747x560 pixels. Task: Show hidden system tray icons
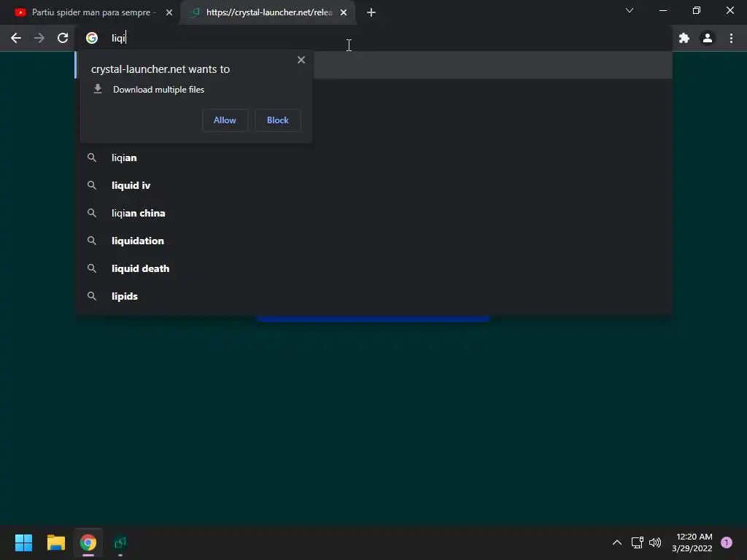[x=617, y=542]
